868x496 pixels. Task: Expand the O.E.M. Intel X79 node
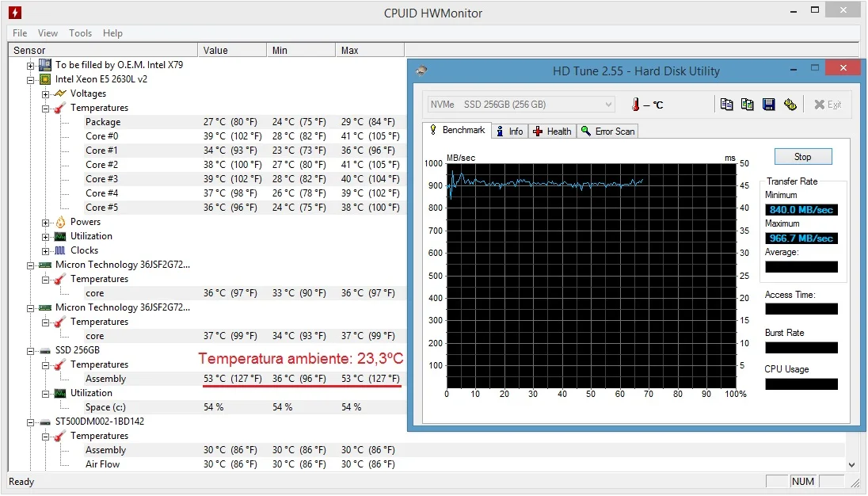pos(30,65)
